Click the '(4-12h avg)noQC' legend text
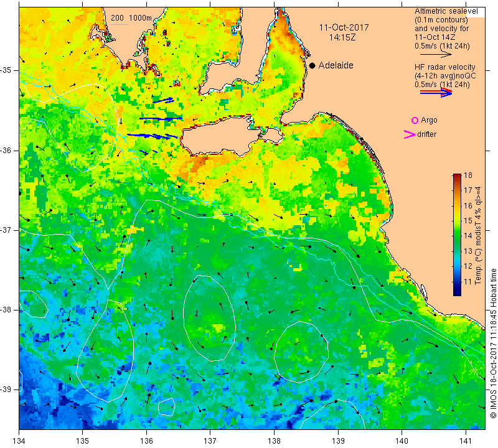 pos(445,76)
